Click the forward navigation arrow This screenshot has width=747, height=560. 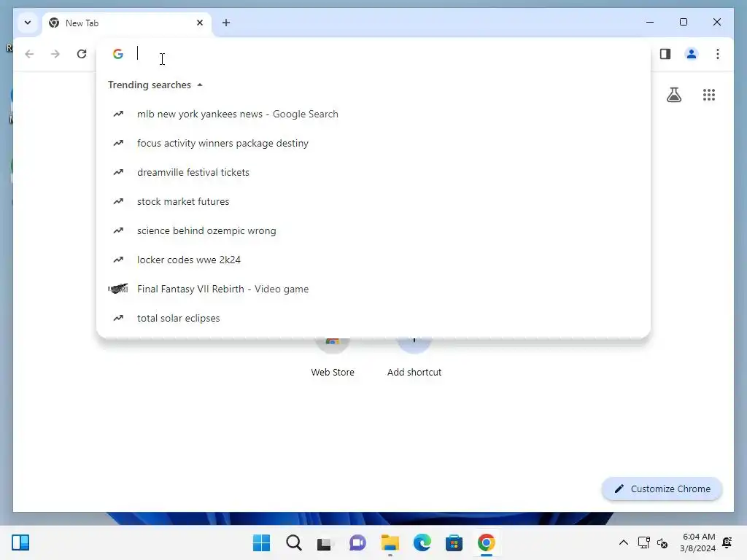55,54
